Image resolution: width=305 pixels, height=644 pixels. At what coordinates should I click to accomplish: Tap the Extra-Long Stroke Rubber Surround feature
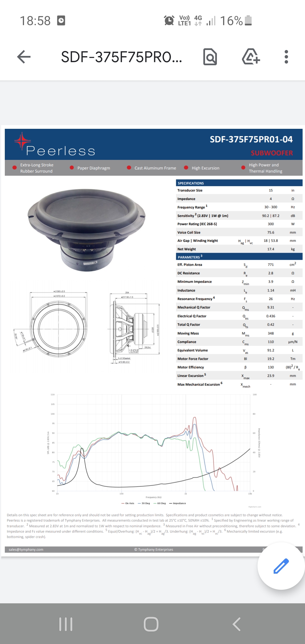tap(37, 168)
